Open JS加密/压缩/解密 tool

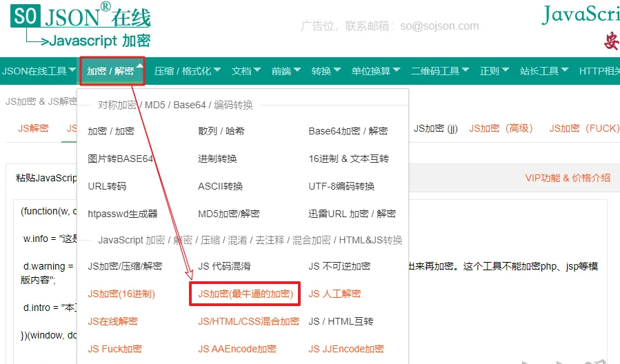[x=125, y=266]
